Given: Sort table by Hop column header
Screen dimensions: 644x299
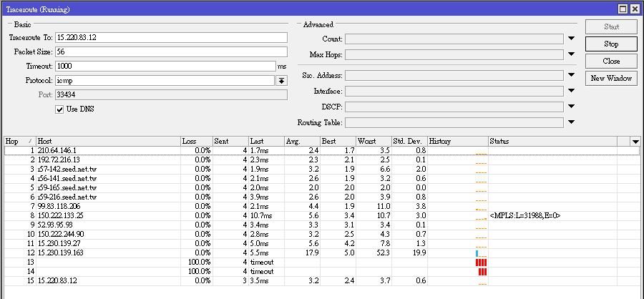Looking at the screenshot, I should tap(14, 142).
